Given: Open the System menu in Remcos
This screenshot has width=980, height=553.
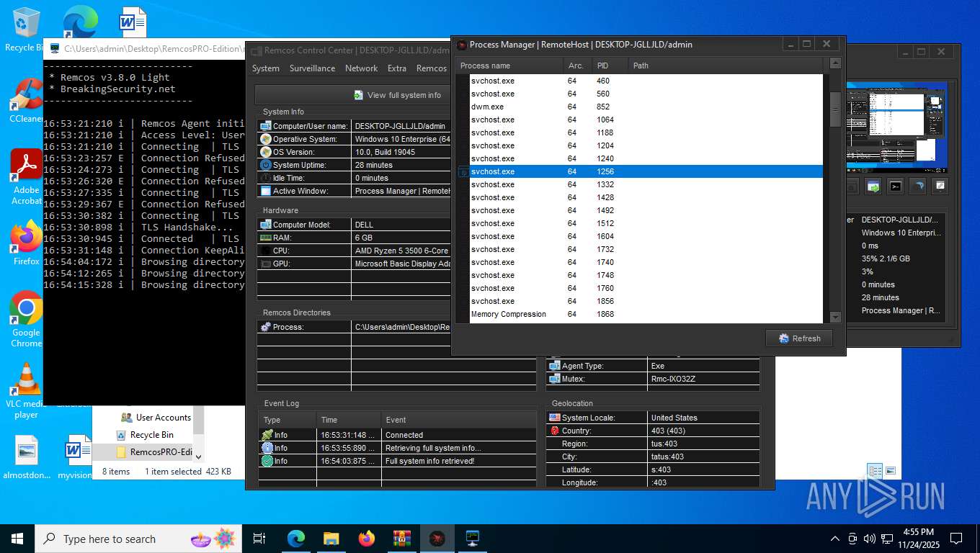Looking at the screenshot, I should (x=266, y=68).
